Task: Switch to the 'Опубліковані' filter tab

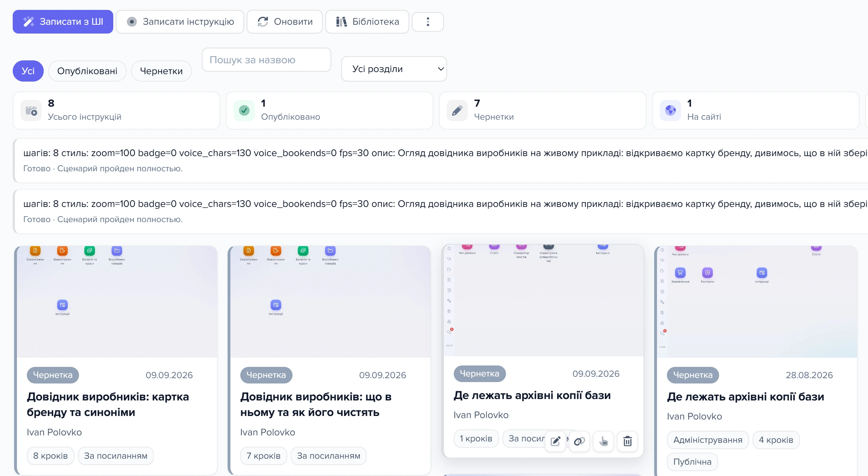Action: click(87, 71)
